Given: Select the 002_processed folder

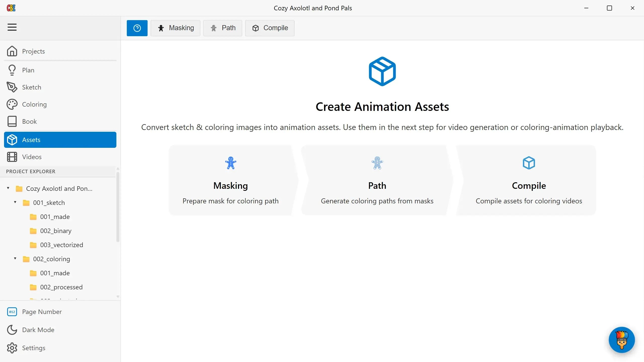Looking at the screenshot, I should [x=61, y=287].
